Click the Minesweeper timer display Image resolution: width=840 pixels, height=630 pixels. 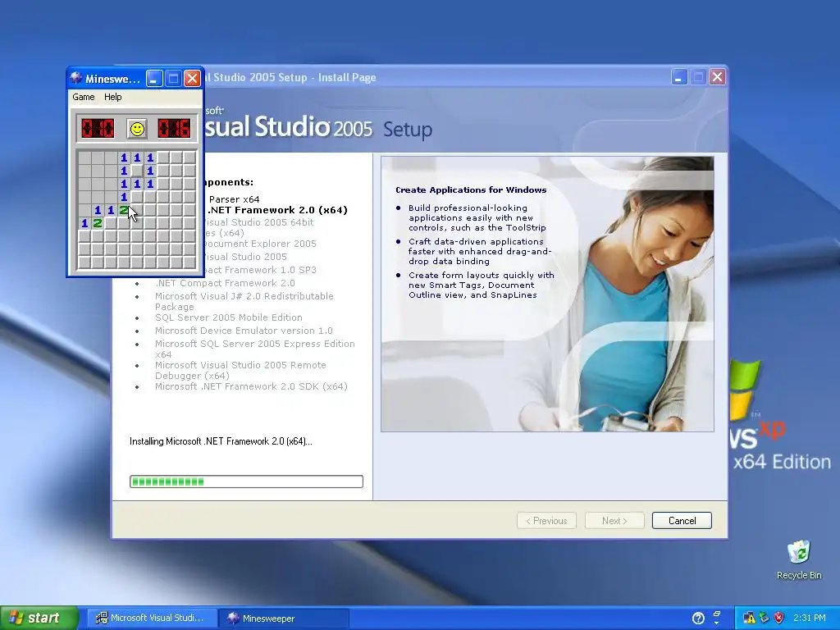[x=174, y=129]
